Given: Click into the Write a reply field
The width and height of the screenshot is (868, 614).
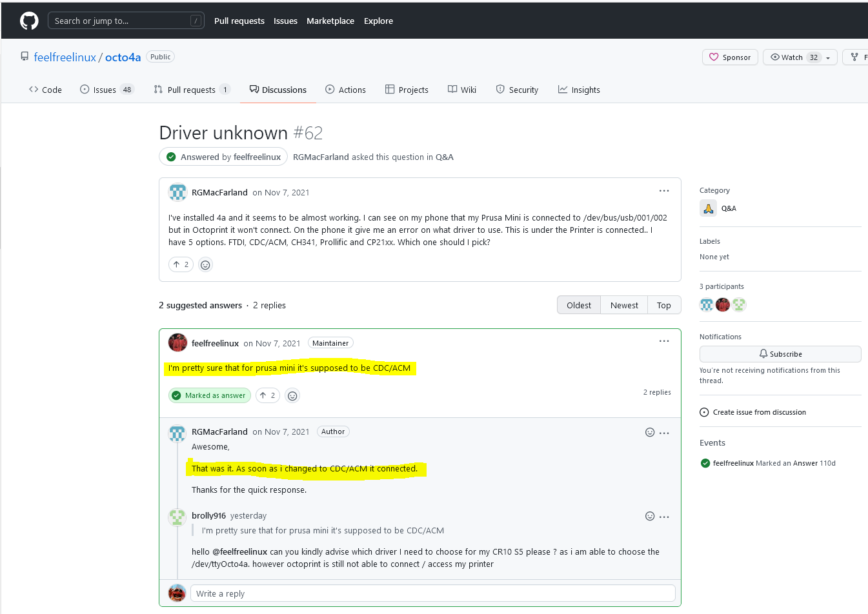Looking at the screenshot, I should coord(432,593).
